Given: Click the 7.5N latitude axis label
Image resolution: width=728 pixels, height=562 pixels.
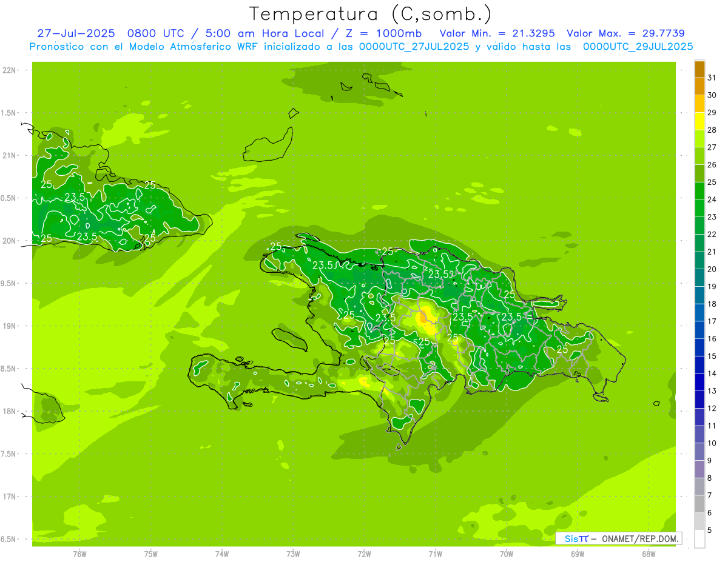Looking at the screenshot, I should coord(9,453).
